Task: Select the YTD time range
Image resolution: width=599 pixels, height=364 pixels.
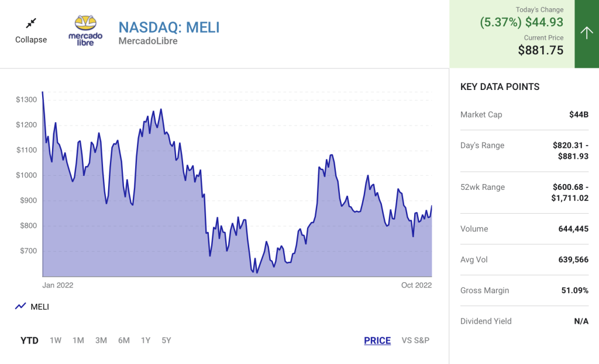Action: click(29, 341)
